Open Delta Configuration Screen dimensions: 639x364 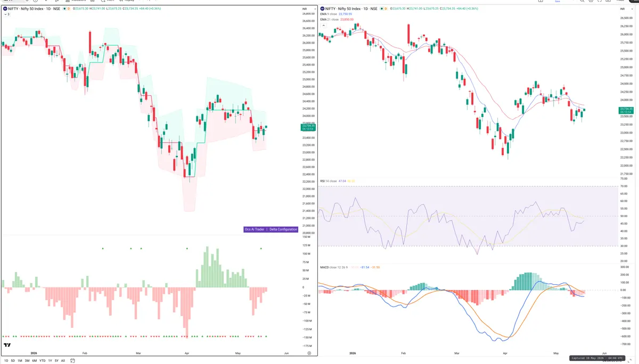click(283, 229)
